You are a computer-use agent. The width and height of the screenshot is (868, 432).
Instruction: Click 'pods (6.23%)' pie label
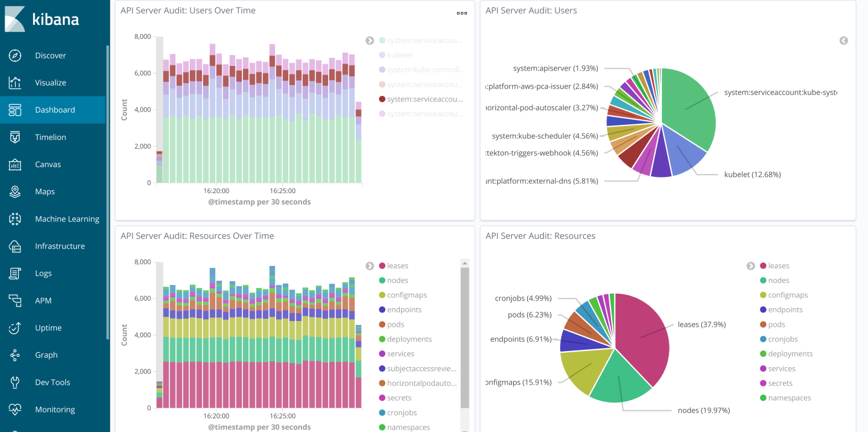pyautogui.click(x=529, y=315)
